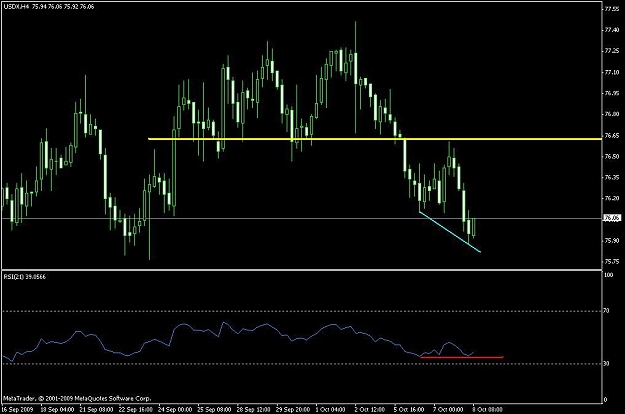Click the 76.50 price scale label
The height and width of the screenshot is (414, 625).
click(612, 157)
